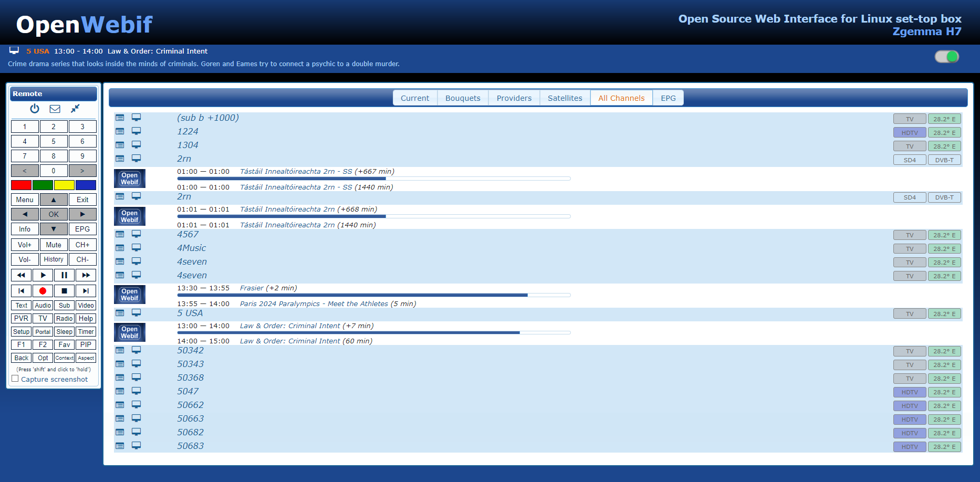The image size is (980, 482).
Task: Skip to next with the skip-forward button
Action: tap(86, 291)
